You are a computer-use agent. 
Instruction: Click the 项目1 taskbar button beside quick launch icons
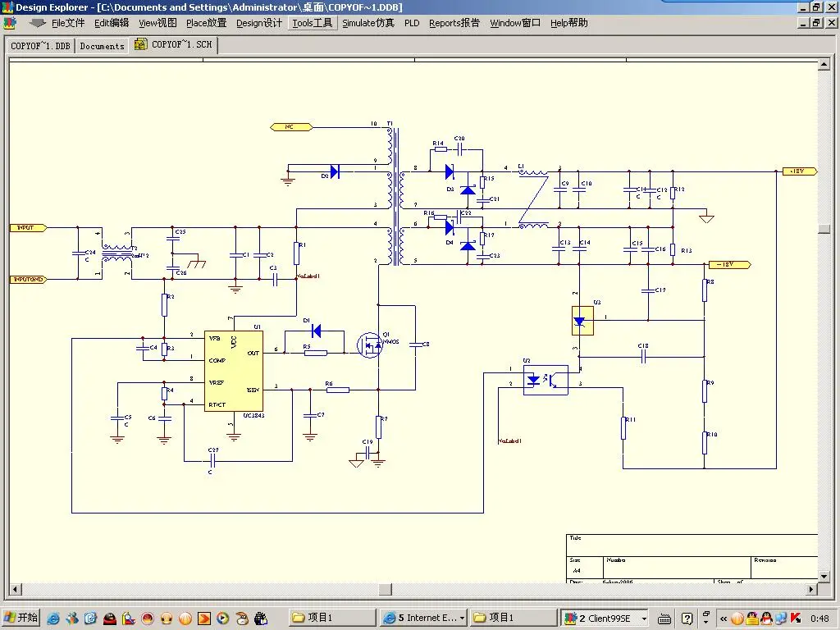click(x=332, y=619)
